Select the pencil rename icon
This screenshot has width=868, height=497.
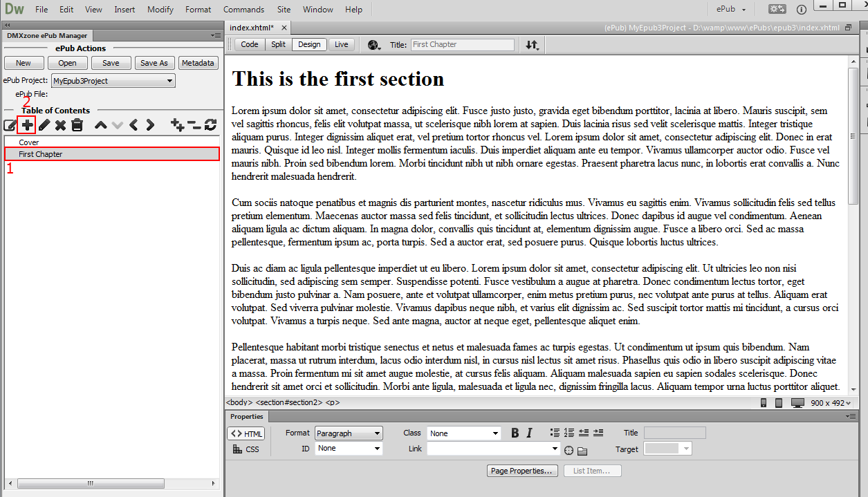pos(44,125)
